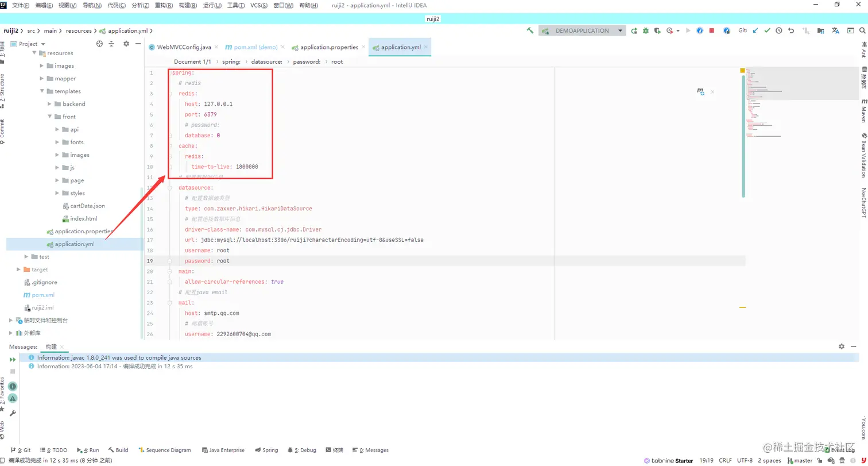Select cartData.json in the Project tree
The image size is (868, 466).
click(83, 206)
